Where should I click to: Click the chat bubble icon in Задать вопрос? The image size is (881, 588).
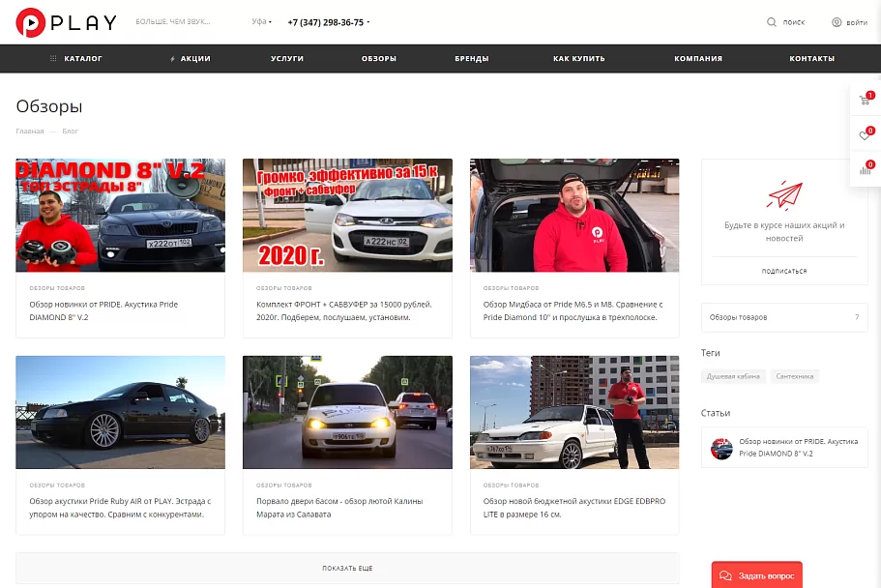tap(725, 575)
